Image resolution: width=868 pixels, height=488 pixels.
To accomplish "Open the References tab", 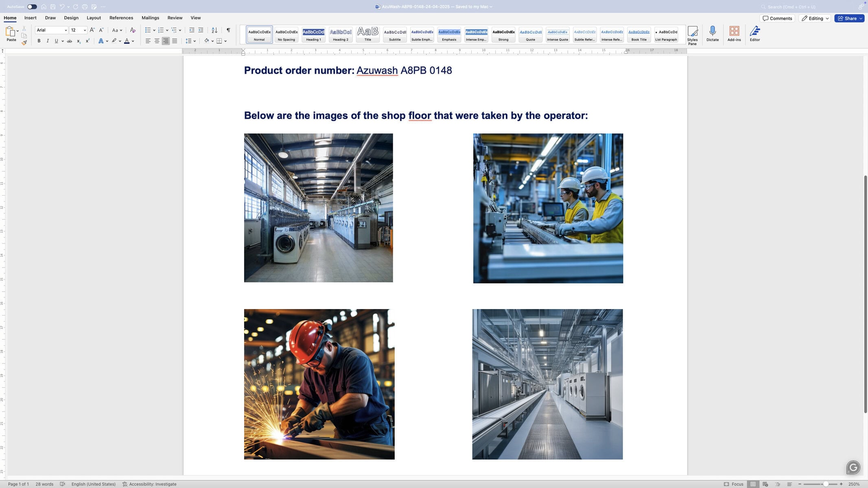I will pos(121,18).
